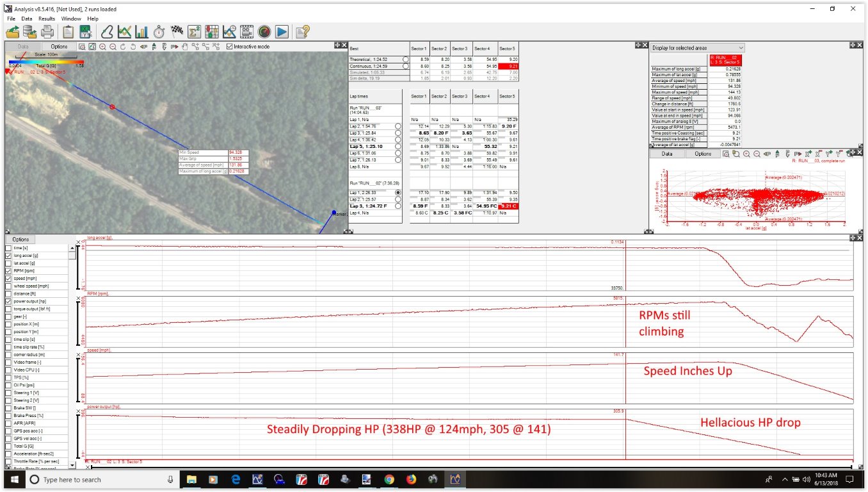Open the stopwatch lap times icon
This screenshot has height=492, width=868.
click(x=159, y=31)
